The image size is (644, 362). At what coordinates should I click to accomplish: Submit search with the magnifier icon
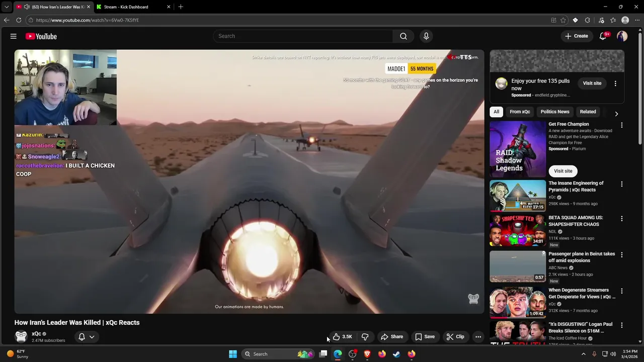[x=404, y=36]
